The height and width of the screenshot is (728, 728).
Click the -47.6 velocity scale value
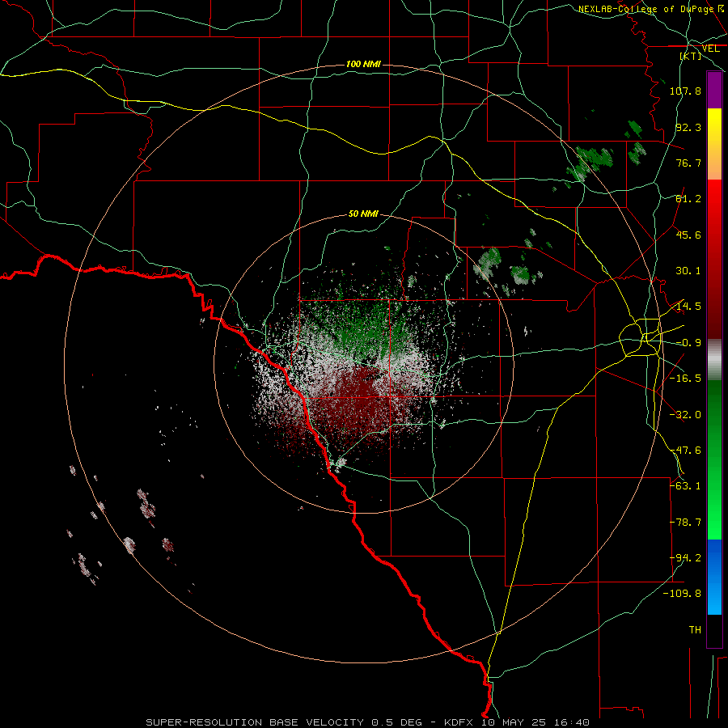pos(685,451)
